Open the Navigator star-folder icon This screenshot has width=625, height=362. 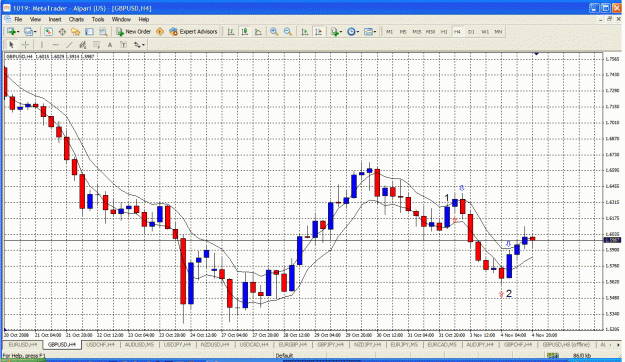coord(75,31)
